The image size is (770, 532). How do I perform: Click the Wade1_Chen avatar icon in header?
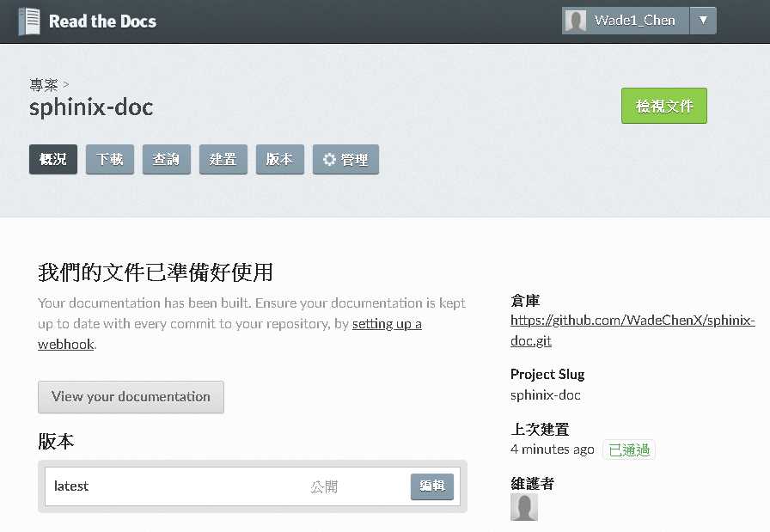point(576,21)
